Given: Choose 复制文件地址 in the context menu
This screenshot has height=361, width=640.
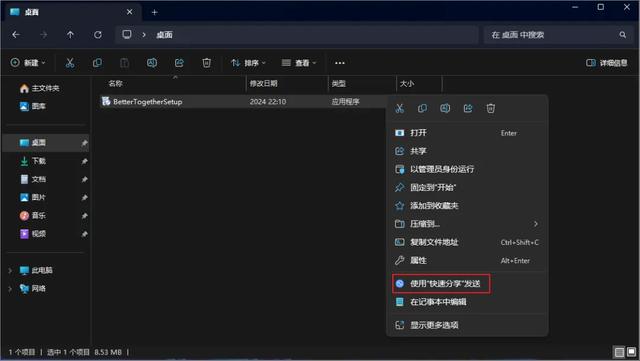Looking at the screenshot, I should tap(467, 242).
